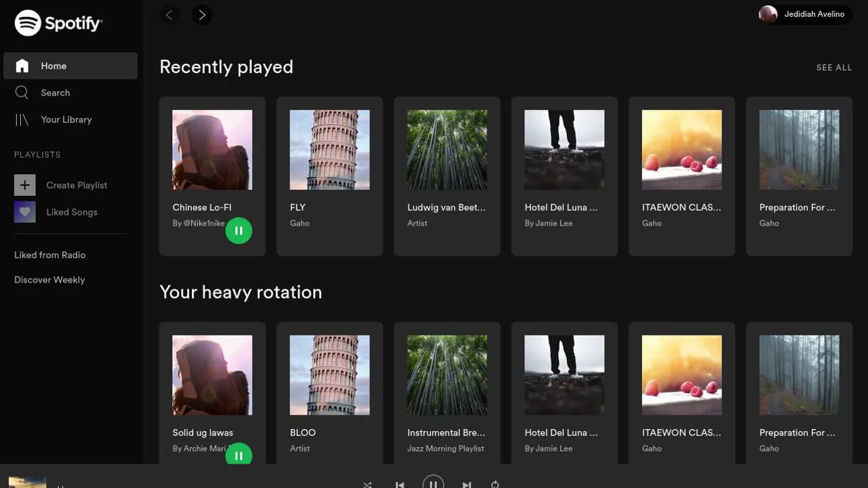Click Gaho under the FLY title
Image resolution: width=868 pixels, height=488 pixels.
pos(300,223)
